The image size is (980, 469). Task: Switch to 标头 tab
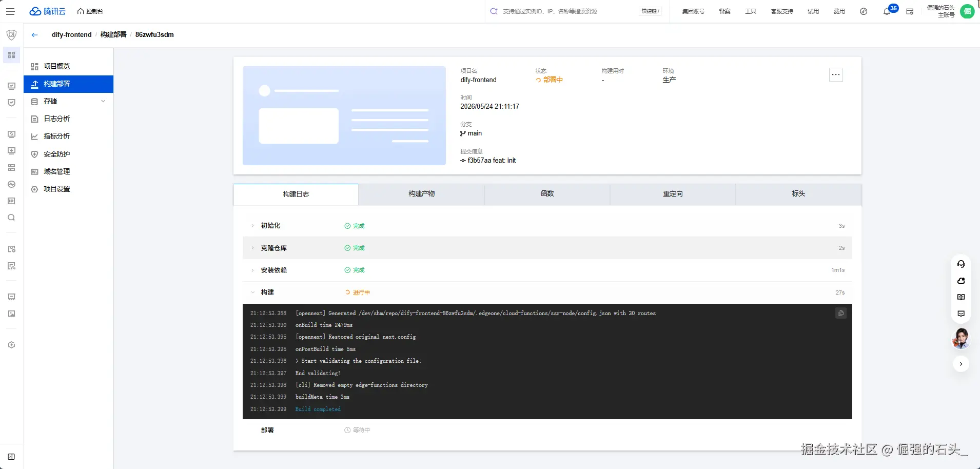pos(798,194)
